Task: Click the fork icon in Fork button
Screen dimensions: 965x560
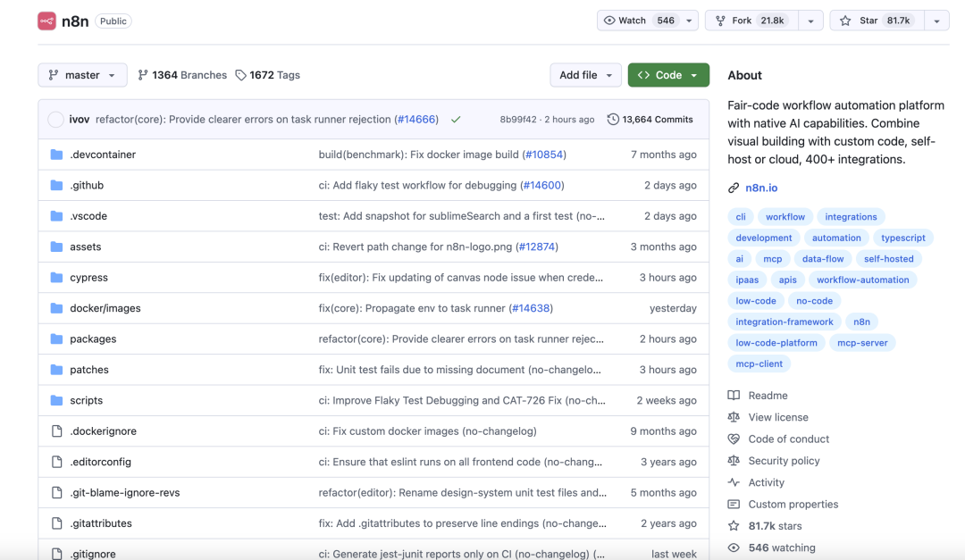Action: tap(720, 21)
